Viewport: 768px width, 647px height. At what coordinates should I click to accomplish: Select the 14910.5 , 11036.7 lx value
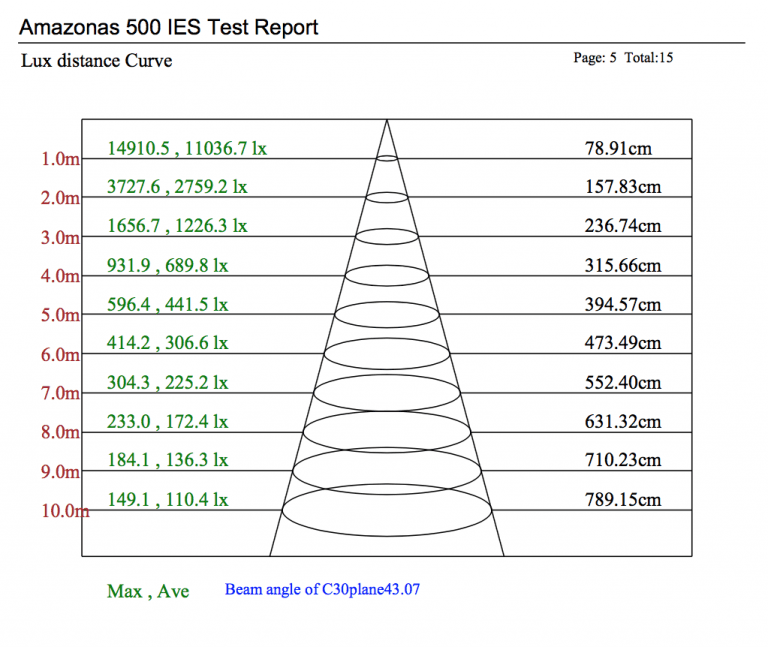coord(187,148)
